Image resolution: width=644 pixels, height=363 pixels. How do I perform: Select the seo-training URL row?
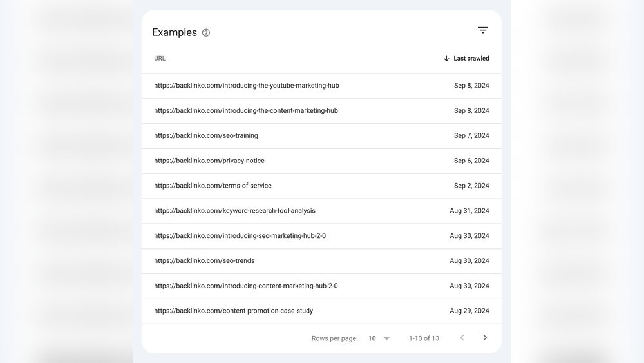click(x=321, y=135)
